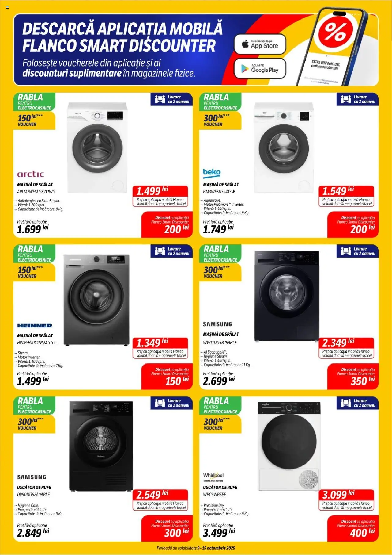Image resolution: width=392 pixels, height=555 pixels.
Task: Click the red percent icon on the phone screen
Action: 335,31
